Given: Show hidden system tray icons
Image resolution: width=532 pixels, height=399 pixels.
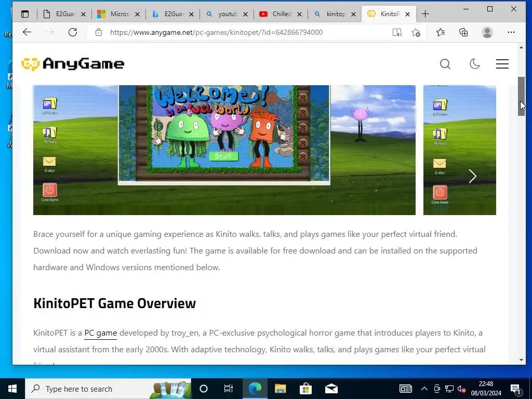Looking at the screenshot, I should tap(424, 389).
